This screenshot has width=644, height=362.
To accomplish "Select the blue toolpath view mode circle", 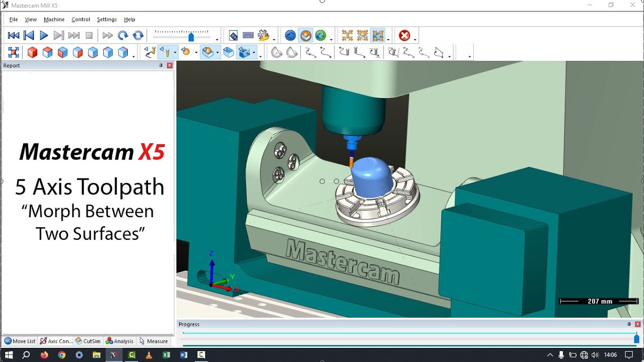I will (290, 36).
